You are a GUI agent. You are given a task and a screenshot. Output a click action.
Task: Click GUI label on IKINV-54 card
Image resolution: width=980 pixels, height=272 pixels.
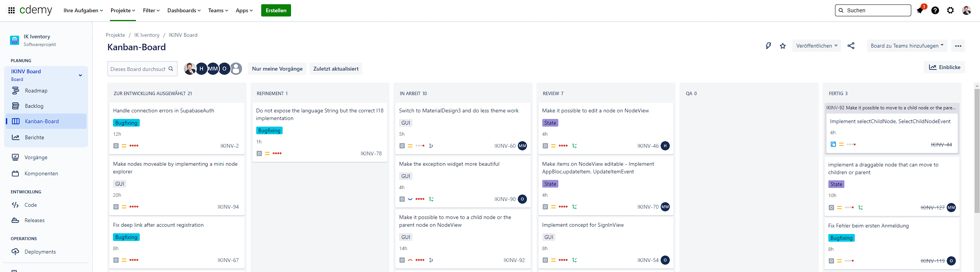pyautogui.click(x=549, y=237)
